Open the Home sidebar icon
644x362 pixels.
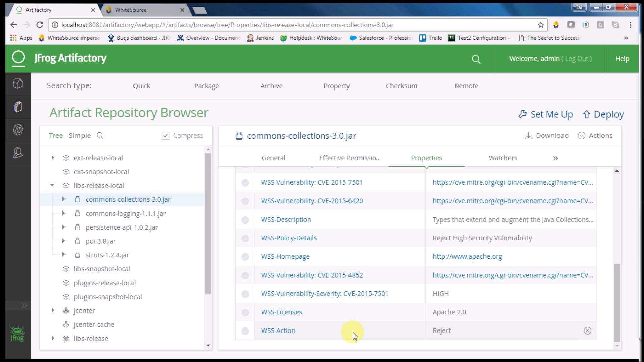(18, 84)
